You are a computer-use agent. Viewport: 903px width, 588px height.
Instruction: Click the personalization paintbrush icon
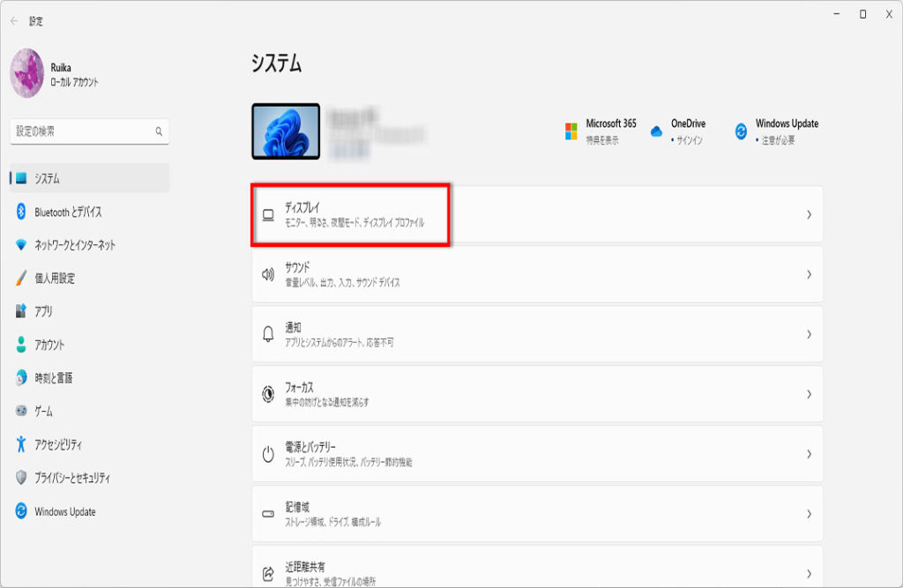point(21,279)
